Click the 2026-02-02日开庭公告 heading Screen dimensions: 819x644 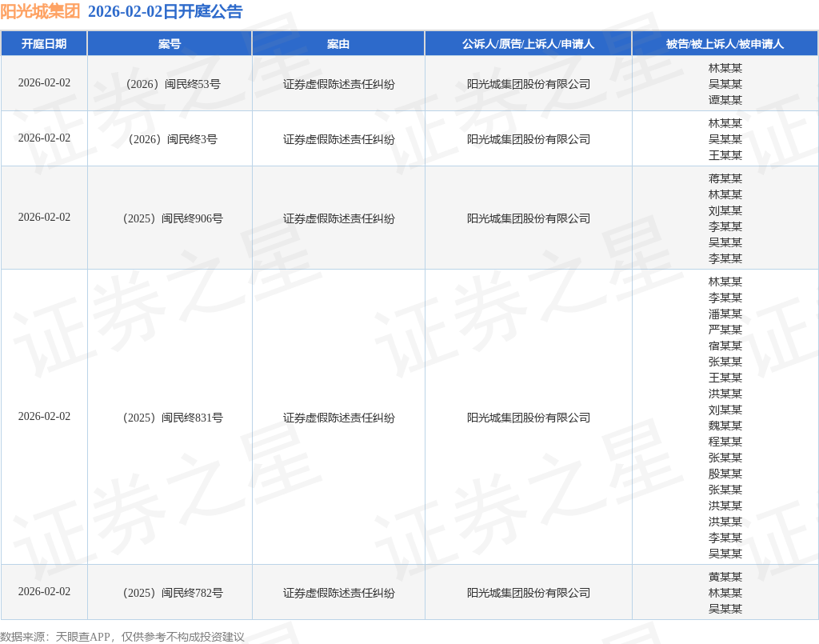coord(165,12)
